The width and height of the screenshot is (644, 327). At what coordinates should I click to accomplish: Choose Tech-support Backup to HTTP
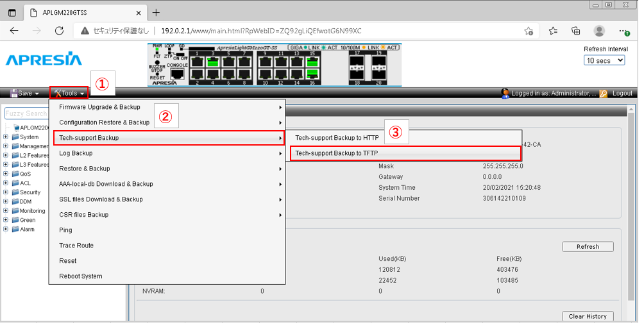coord(403,138)
